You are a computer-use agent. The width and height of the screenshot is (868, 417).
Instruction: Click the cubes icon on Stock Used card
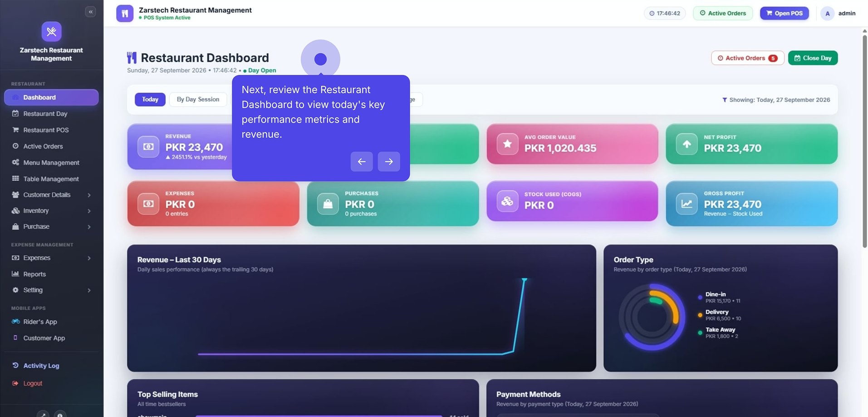(x=507, y=201)
